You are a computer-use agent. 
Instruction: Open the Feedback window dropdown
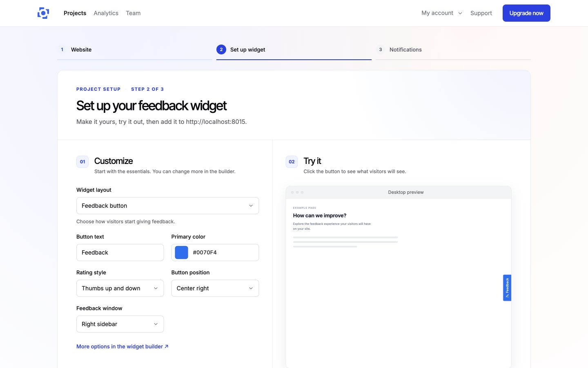tap(120, 324)
